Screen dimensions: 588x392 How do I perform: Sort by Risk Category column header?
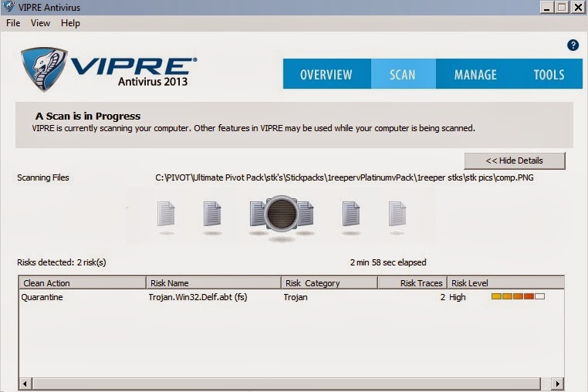[x=329, y=283]
